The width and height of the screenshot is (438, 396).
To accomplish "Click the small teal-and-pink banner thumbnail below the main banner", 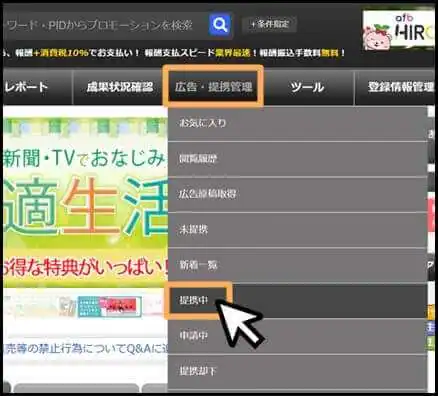I will pyautogui.click(x=109, y=306).
